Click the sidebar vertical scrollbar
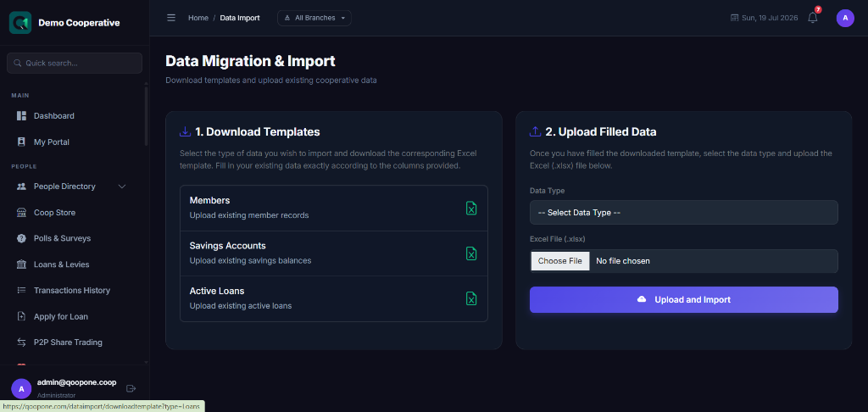The image size is (868, 412). tap(146, 116)
